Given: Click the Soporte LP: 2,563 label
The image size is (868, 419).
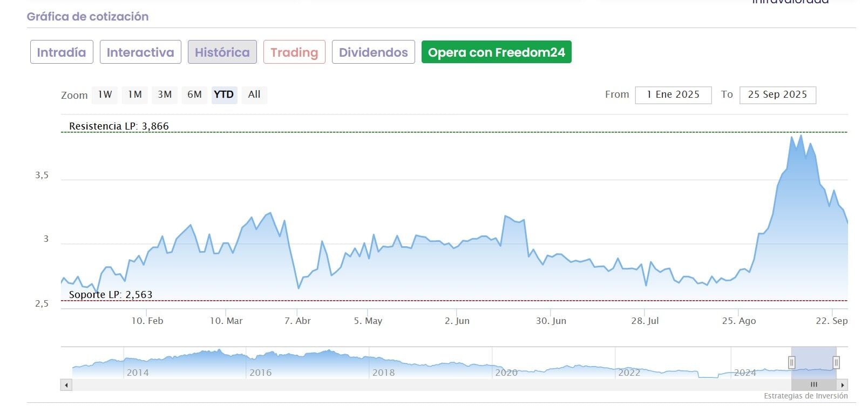Looking at the screenshot, I should click(x=111, y=295).
